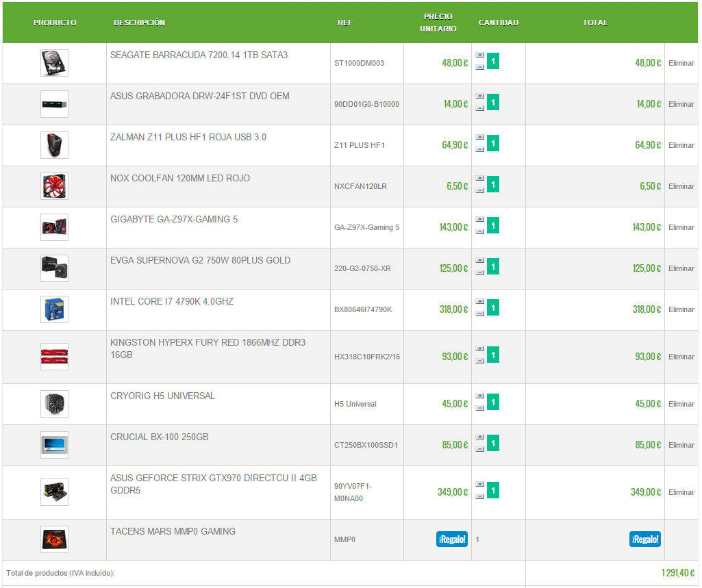702x588 pixels.
Task: Remove ASUS DVD grabadora with Eliminar
Action: tap(681, 104)
